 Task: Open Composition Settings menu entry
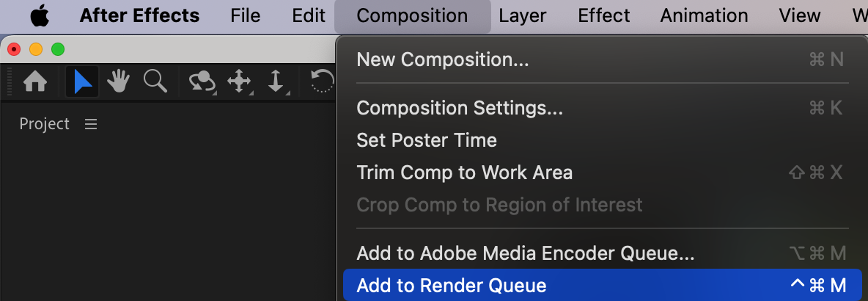coord(460,108)
